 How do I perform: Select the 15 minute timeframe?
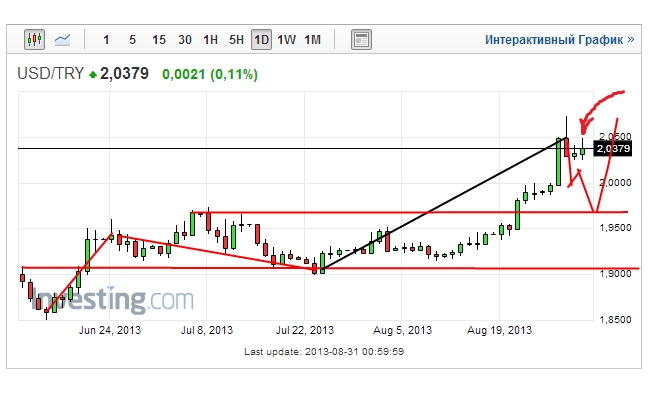pos(159,40)
